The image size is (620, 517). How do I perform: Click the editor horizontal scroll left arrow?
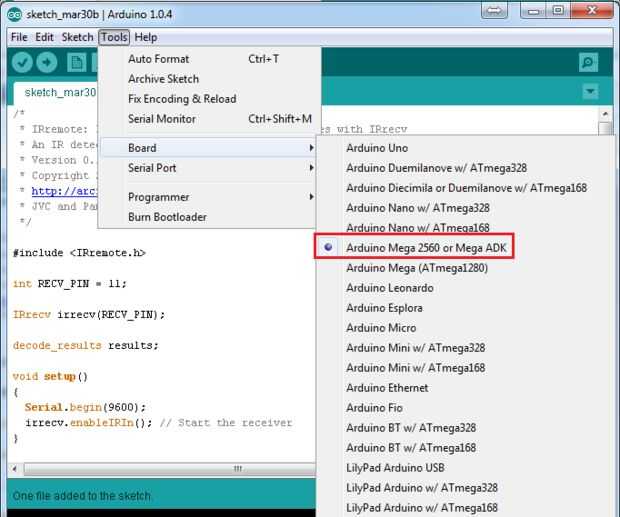click(x=14, y=469)
